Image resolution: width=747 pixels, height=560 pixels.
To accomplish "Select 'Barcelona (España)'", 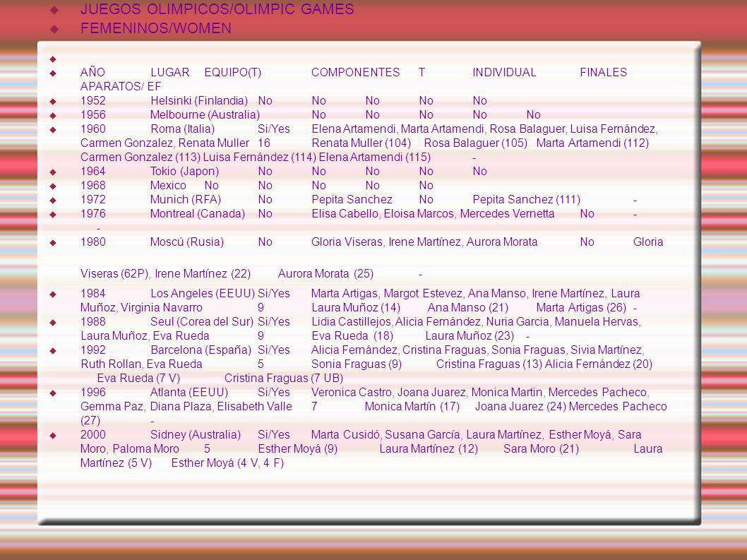I will point(201,350).
